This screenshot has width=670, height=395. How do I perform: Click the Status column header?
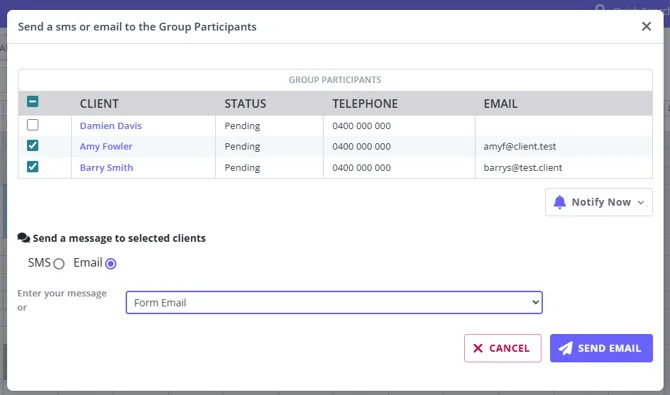tap(245, 103)
